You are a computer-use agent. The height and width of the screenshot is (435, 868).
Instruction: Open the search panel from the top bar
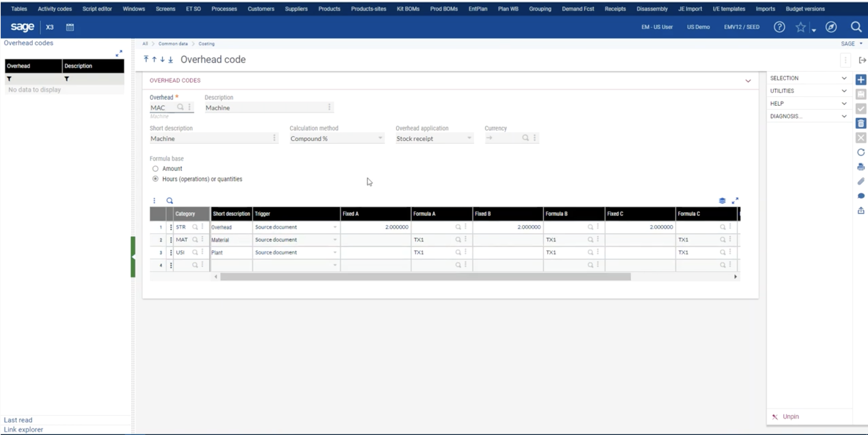click(x=856, y=27)
